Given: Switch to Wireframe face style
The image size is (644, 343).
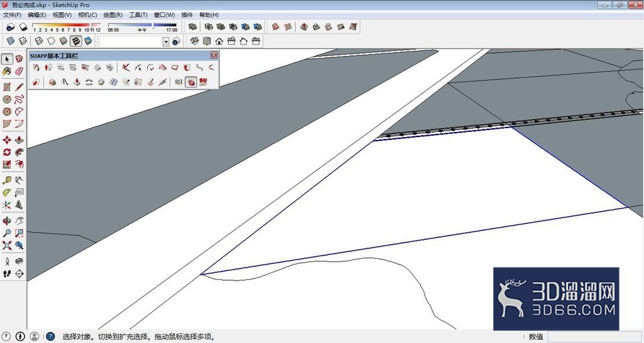Looking at the screenshot, I should (x=39, y=41).
